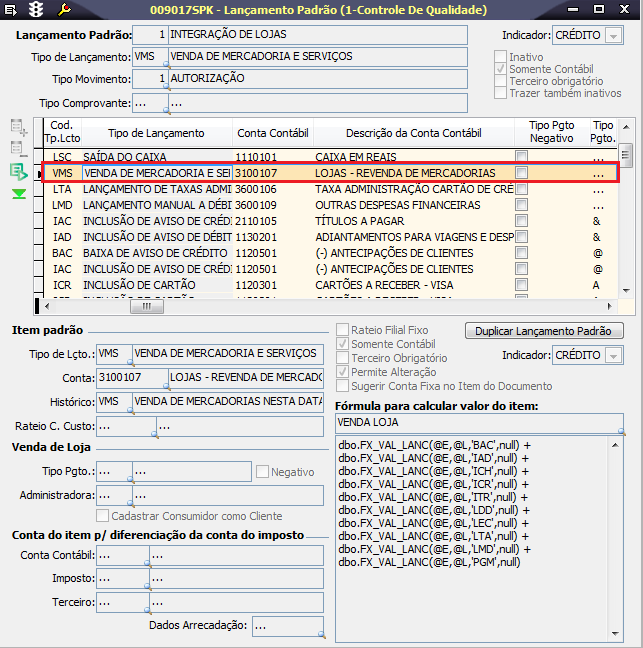Click Tipo de Lançamento column header
The image size is (643, 648).
click(x=156, y=133)
